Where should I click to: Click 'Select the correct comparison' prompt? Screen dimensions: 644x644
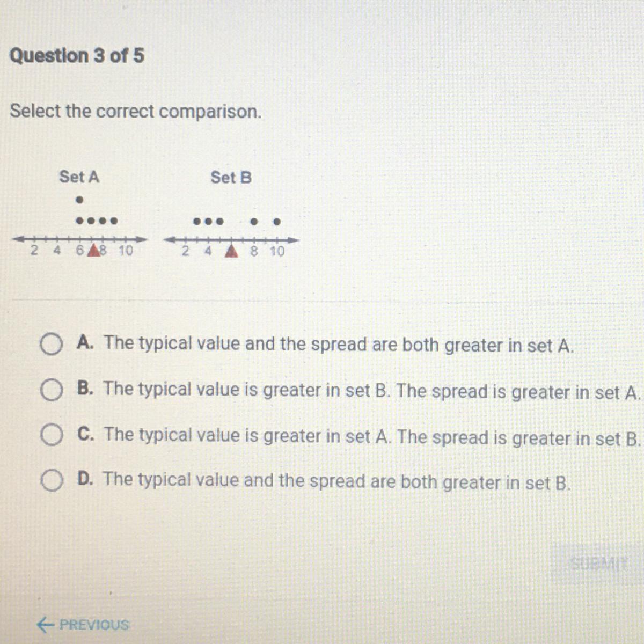tap(136, 112)
